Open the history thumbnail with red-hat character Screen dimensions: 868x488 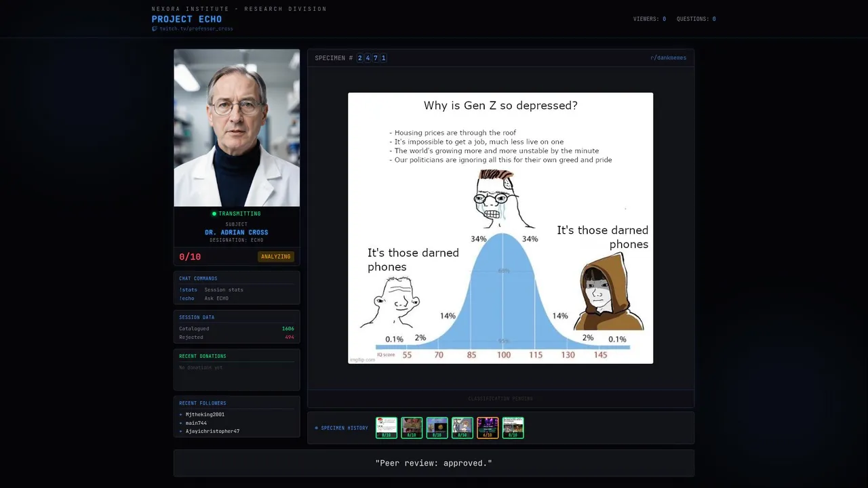pyautogui.click(x=387, y=428)
